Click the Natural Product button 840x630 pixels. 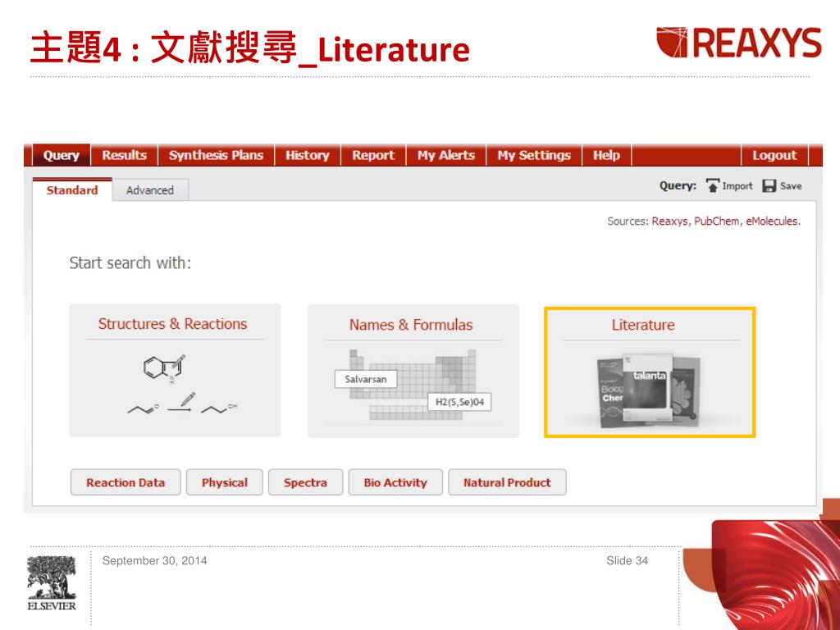pyautogui.click(x=507, y=482)
